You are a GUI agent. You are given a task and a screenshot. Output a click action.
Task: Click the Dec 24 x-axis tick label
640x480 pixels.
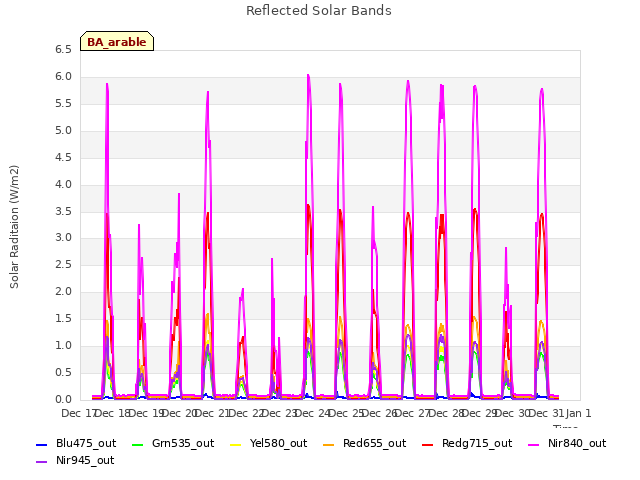click(313, 413)
